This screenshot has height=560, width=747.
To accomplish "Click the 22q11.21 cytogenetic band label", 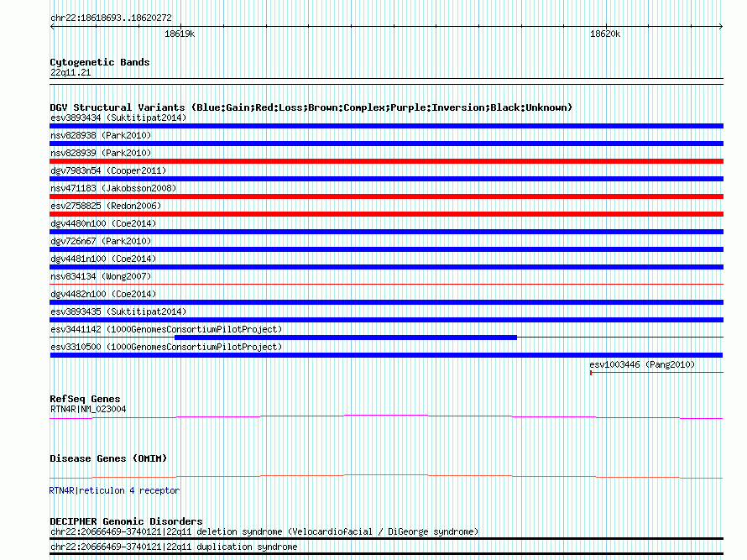I will [x=71, y=72].
